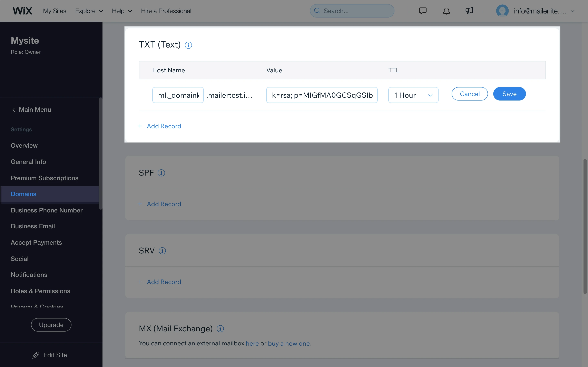
Task: Click the MX (Mail Exchange) info icon
Action: click(x=220, y=329)
